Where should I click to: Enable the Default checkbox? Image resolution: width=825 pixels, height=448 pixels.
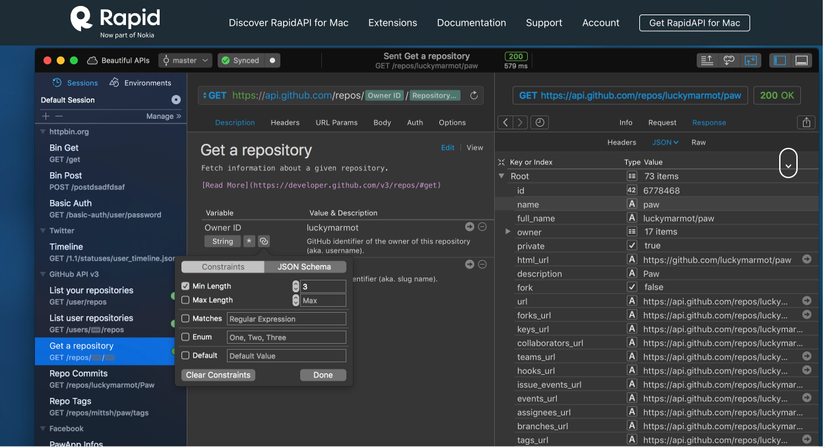(x=185, y=355)
